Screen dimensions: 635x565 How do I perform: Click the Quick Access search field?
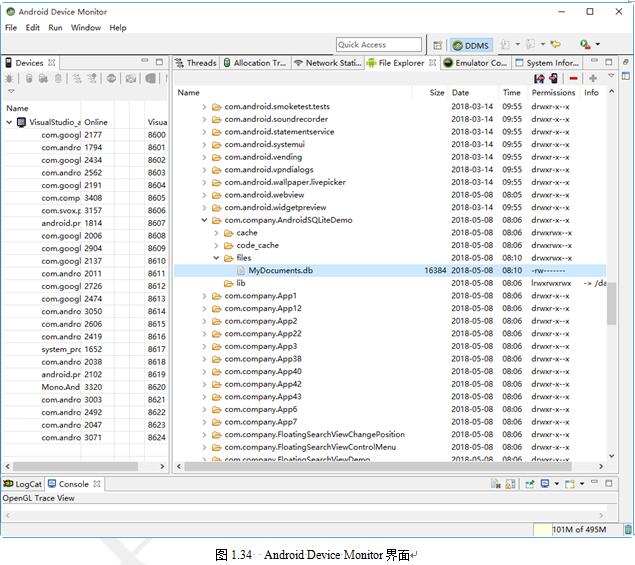(379, 45)
